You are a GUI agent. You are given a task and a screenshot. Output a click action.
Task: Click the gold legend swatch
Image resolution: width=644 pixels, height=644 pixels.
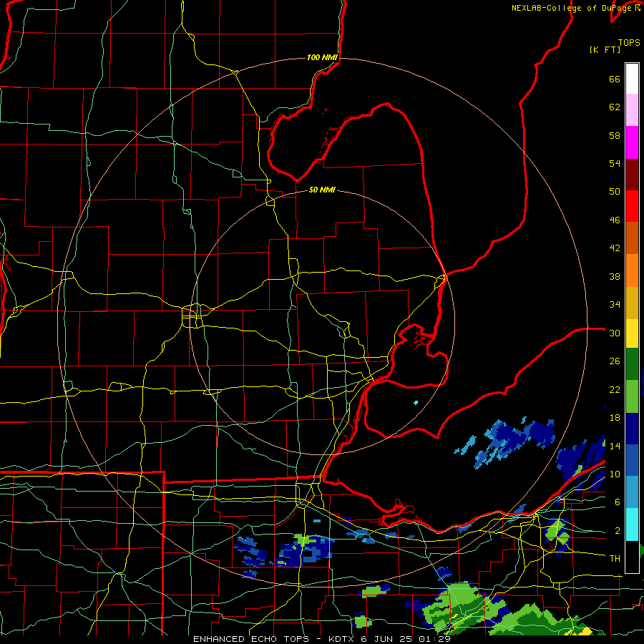coord(632,303)
